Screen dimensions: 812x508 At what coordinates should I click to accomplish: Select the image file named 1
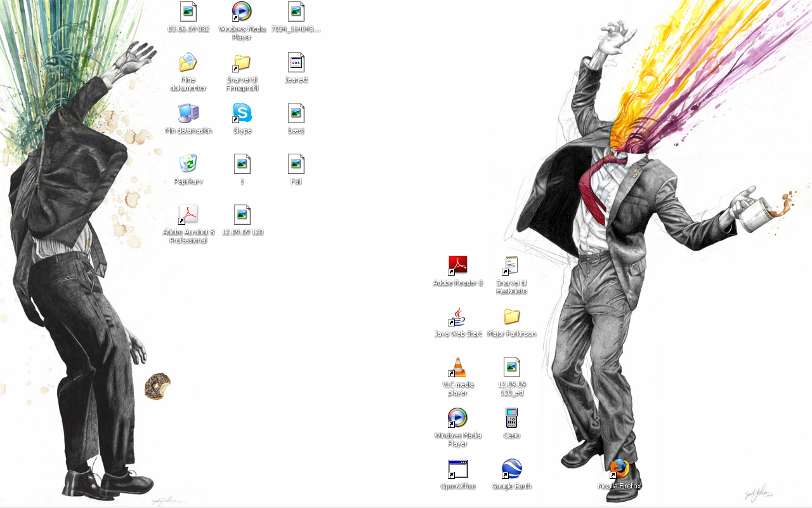[x=242, y=164]
